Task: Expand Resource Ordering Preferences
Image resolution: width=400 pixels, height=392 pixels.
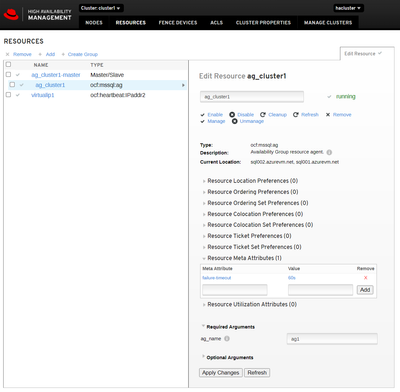Action: click(x=250, y=192)
